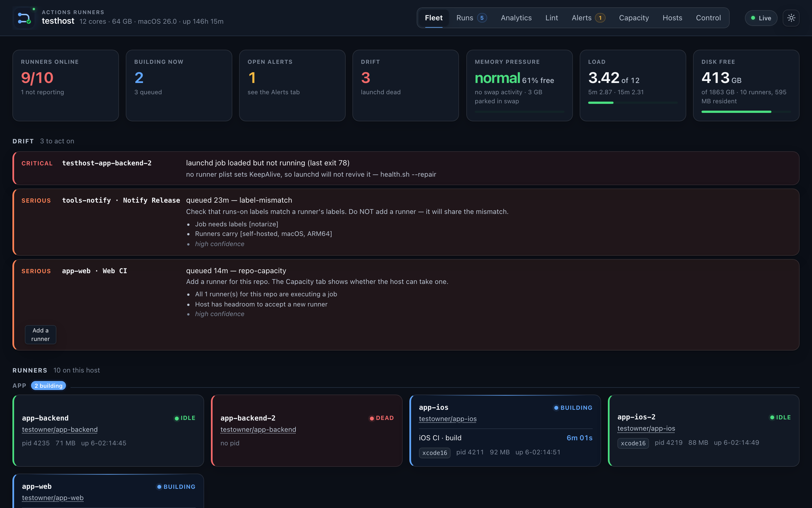Click the BUILDING status dot on app-ios
This screenshot has height=508, width=812.
click(x=556, y=408)
